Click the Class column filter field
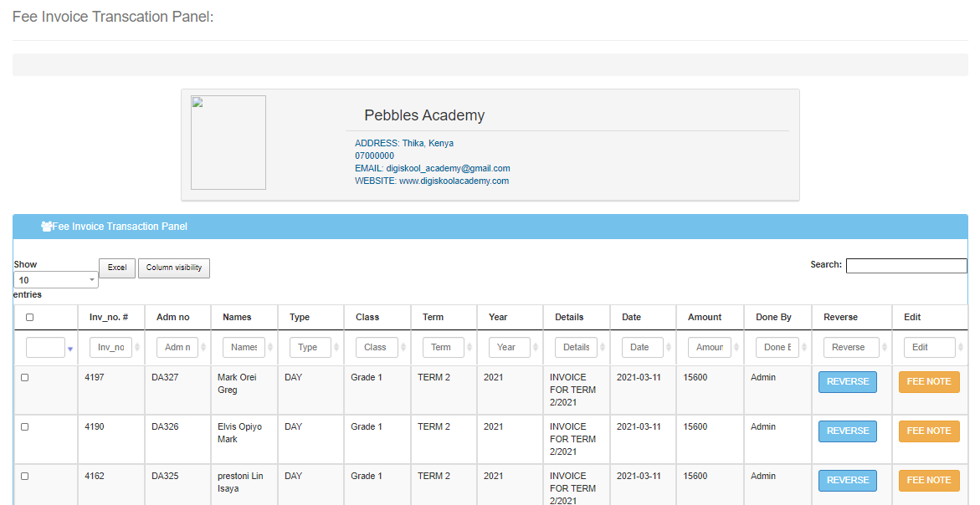The width and height of the screenshot is (980, 505). 376,348
